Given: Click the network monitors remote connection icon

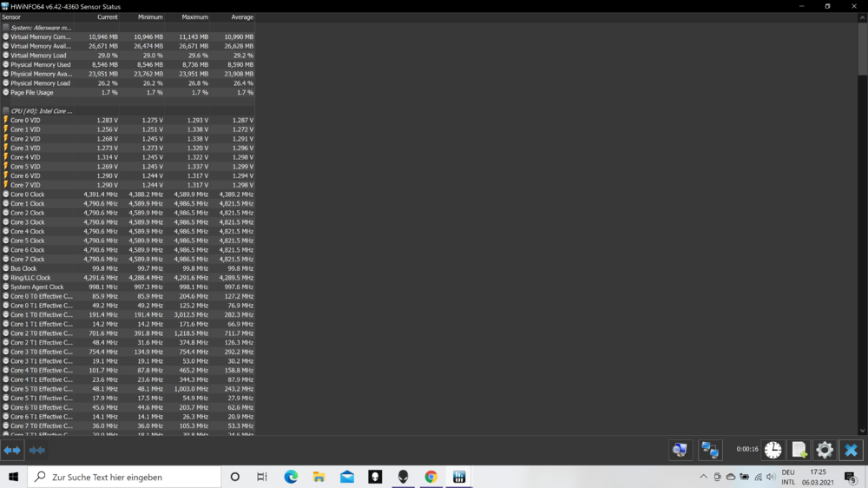Looking at the screenshot, I should click(710, 450).
